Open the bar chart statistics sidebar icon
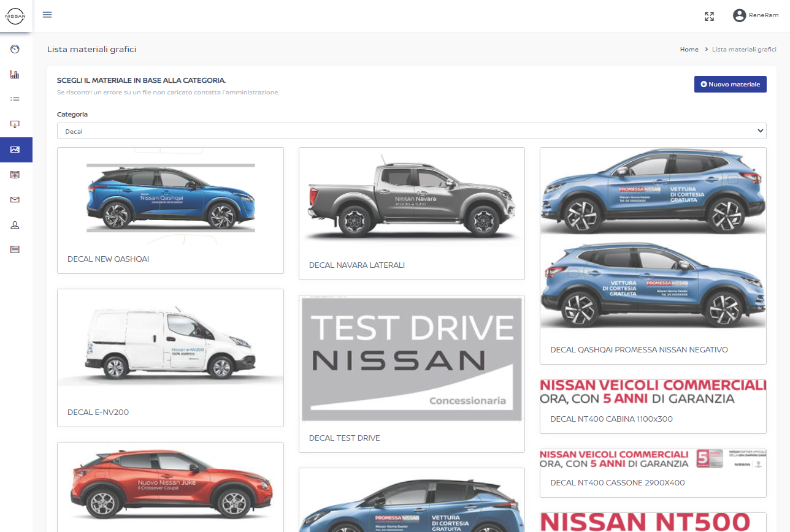This screenshot has height=532, width=790. (x=15, y=74)
